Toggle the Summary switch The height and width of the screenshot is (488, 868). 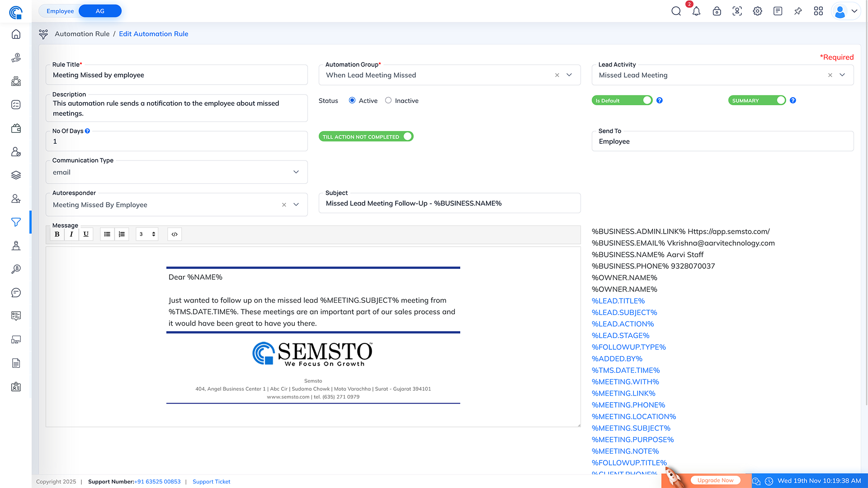757,100
